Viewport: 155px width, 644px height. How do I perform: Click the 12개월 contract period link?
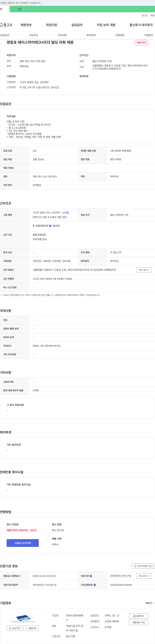tap(66, 213)
